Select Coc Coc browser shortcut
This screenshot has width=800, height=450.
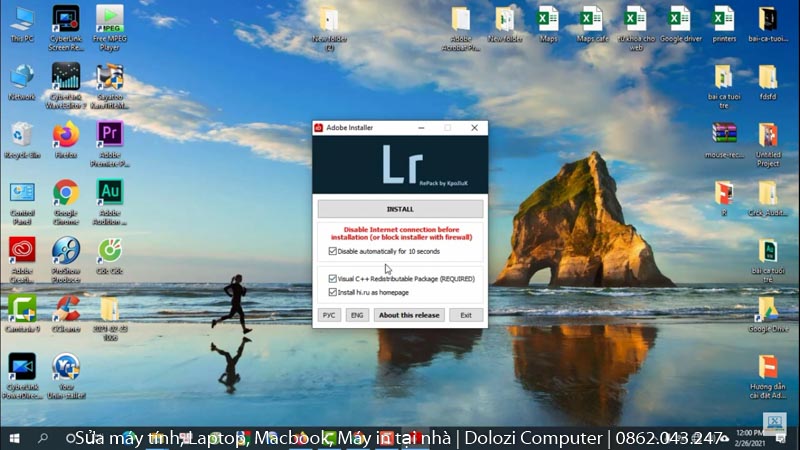click(110, 257)
